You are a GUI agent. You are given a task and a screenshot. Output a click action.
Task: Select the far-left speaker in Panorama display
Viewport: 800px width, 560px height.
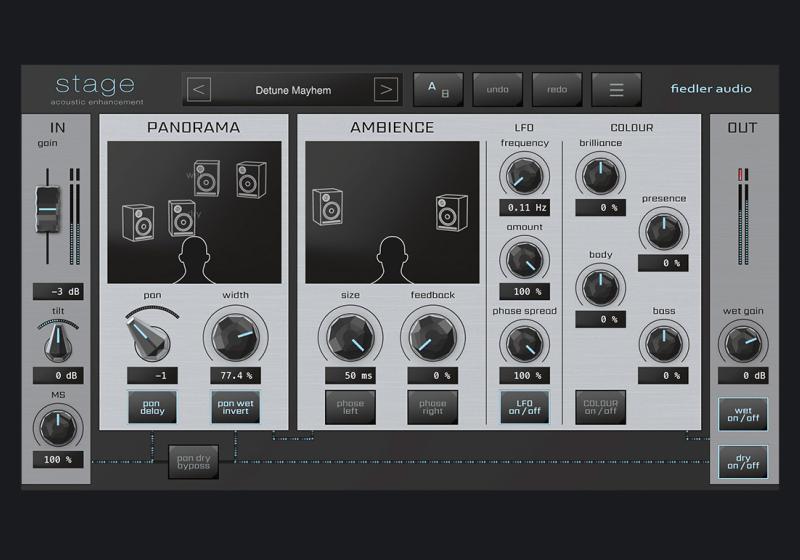click(x=138, y=222)
